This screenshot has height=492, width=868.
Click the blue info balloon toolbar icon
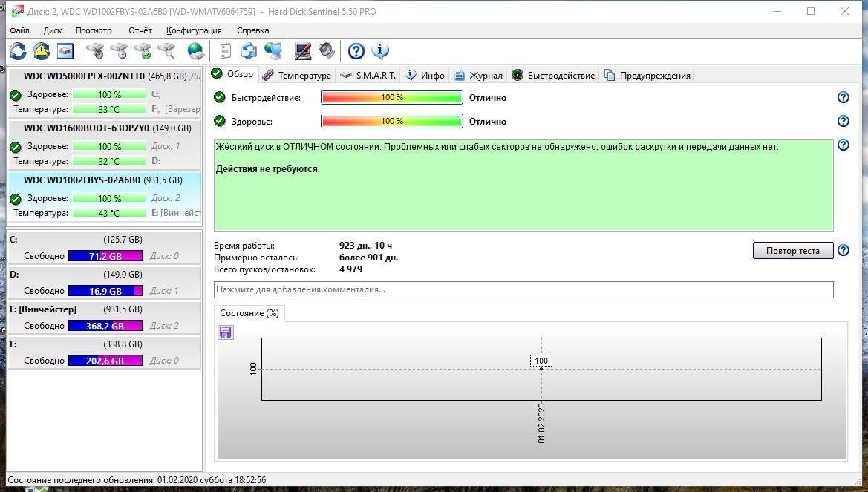coord(379,51)
